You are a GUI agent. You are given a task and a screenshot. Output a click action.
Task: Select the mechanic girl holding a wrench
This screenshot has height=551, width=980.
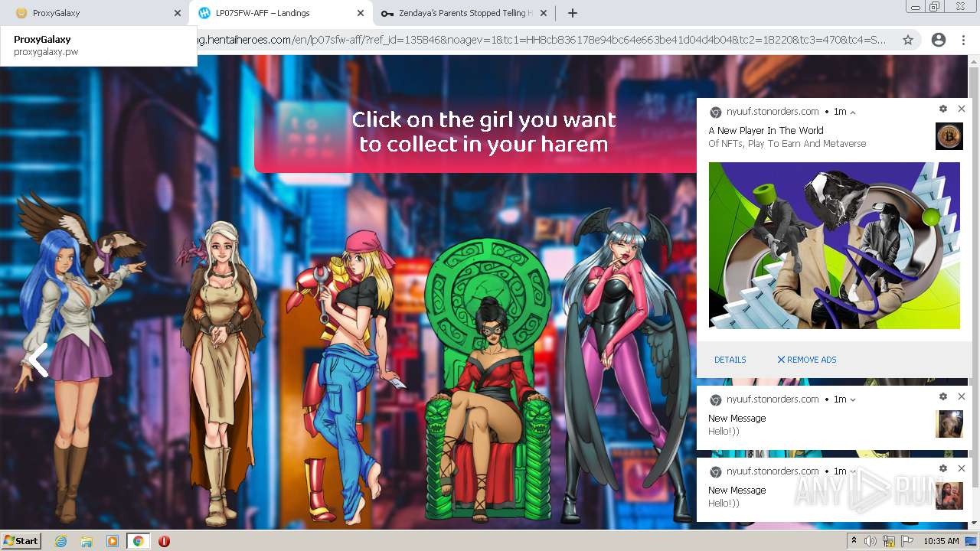[x=346, y=375]
